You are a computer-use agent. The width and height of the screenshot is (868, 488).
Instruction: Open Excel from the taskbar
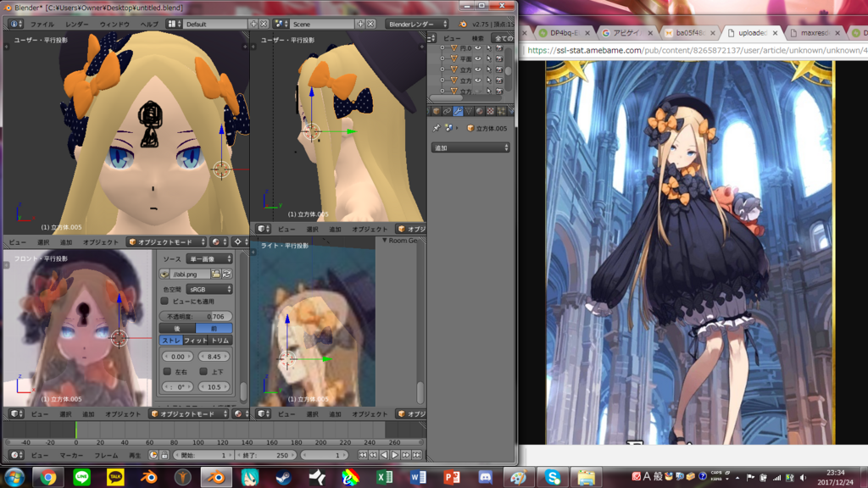[384, 477]
